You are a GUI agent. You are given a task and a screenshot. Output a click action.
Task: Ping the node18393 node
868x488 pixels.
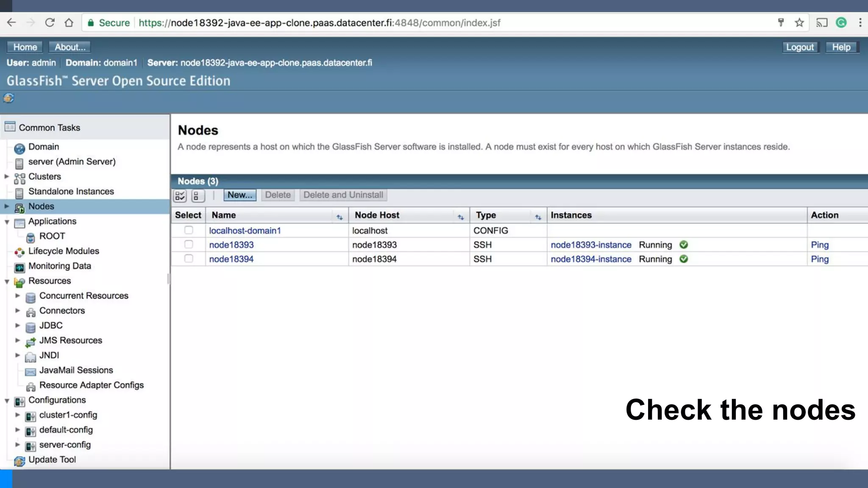(820, 245)
